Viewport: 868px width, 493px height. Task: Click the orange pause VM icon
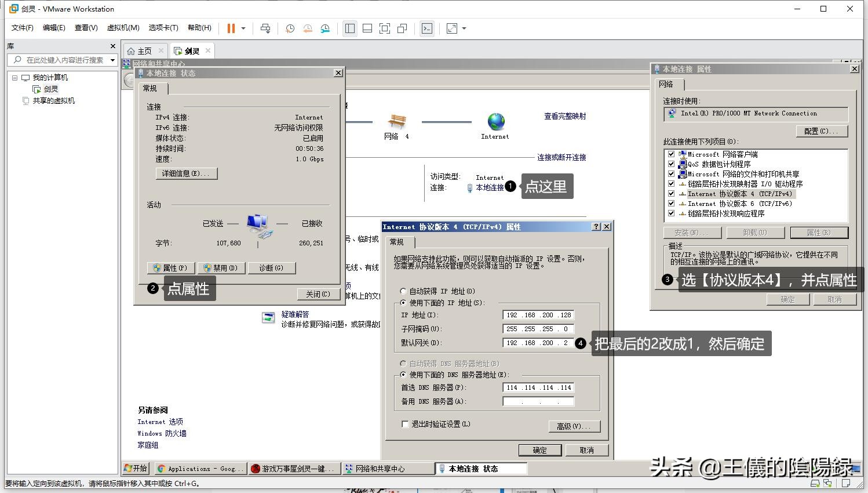(231, 28)
